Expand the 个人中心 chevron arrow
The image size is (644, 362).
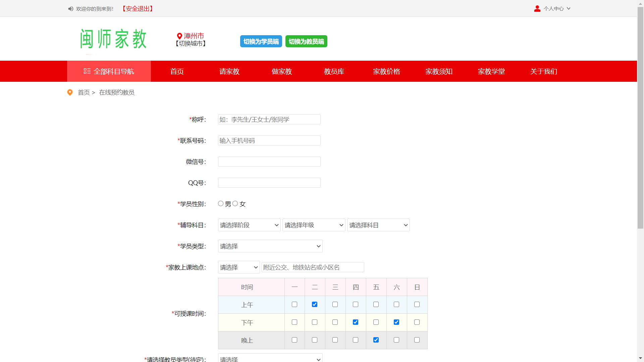click(569, 9)
